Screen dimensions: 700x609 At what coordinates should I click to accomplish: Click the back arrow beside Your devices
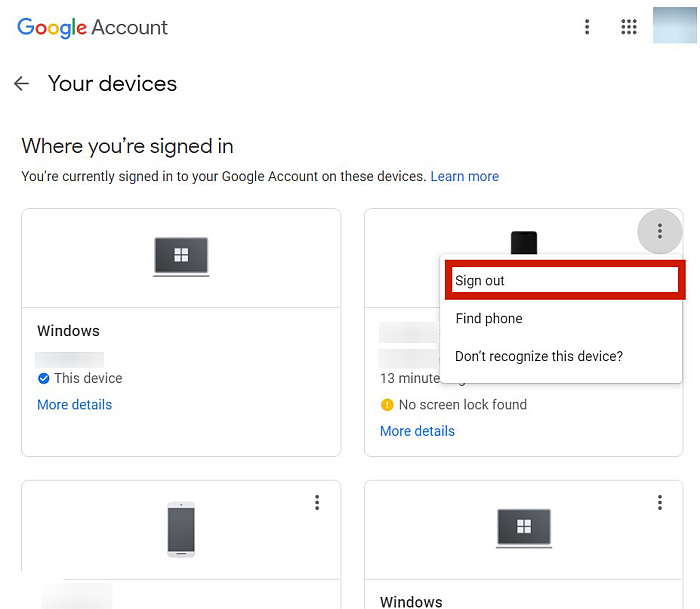pos(21,83)
